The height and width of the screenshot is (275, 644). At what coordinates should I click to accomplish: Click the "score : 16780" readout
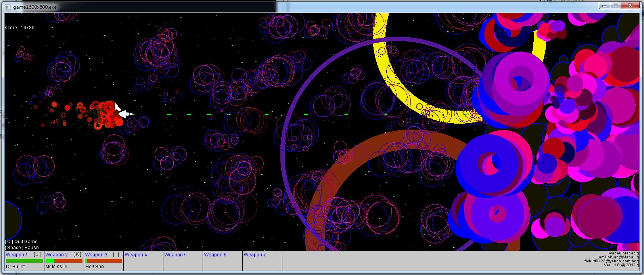(19, 28)
